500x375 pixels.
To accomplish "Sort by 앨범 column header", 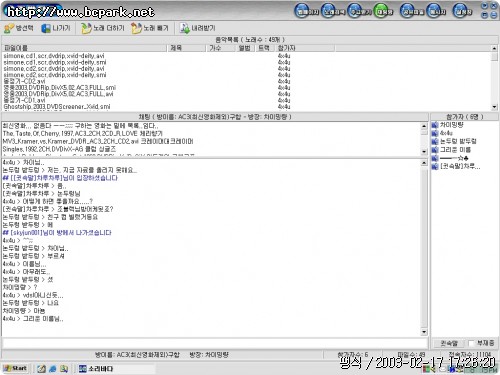I will coord(246,48).
